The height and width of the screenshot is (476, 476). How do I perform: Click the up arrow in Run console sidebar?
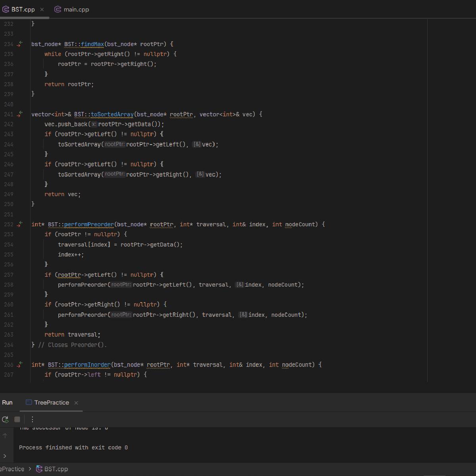pyautogui.click(x=5, y=436)
